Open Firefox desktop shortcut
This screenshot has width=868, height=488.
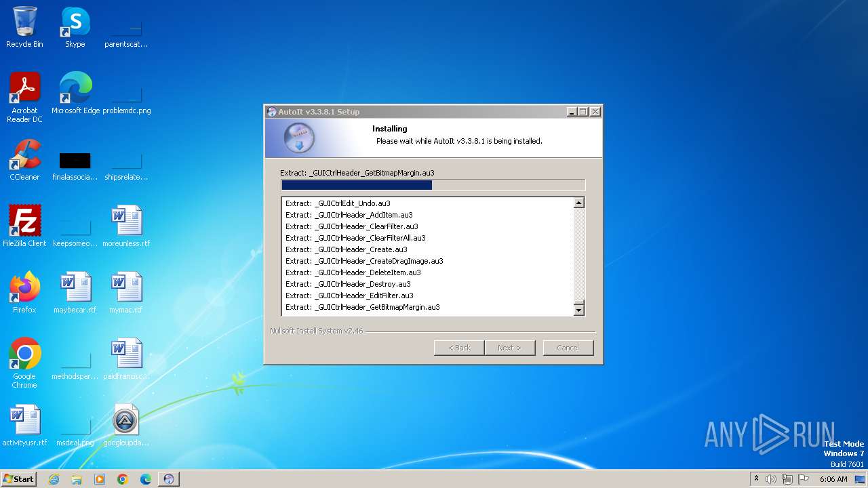coord(24,292)
